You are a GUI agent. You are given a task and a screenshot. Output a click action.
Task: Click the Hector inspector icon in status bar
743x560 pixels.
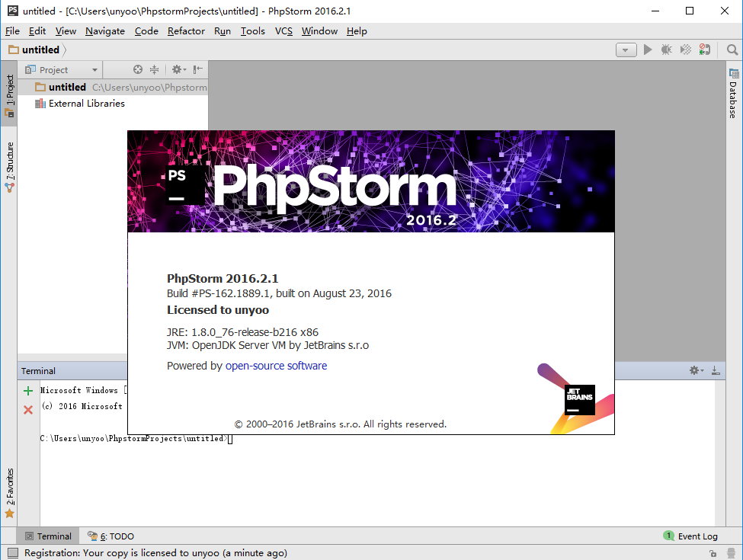point(732,553)
